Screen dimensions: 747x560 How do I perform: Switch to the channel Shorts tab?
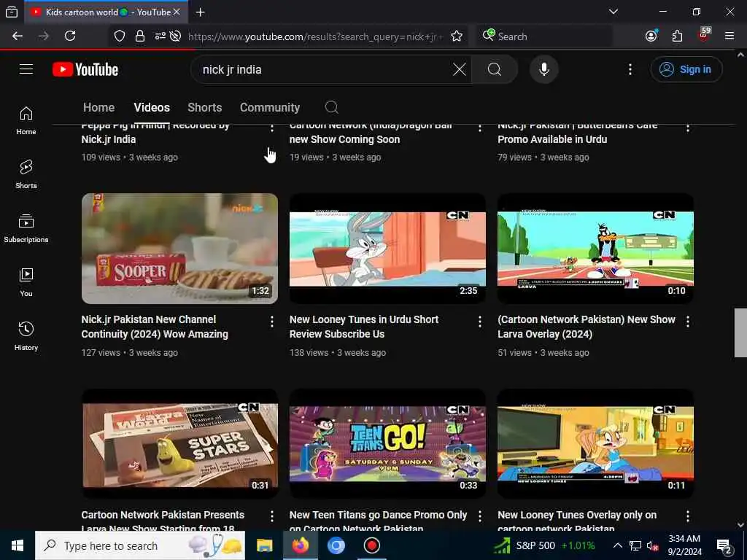[x=204, y=108]
